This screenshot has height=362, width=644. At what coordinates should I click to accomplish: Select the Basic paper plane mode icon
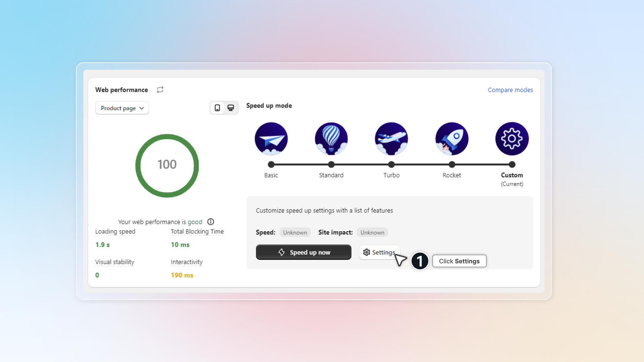click(x=271, y=139)
